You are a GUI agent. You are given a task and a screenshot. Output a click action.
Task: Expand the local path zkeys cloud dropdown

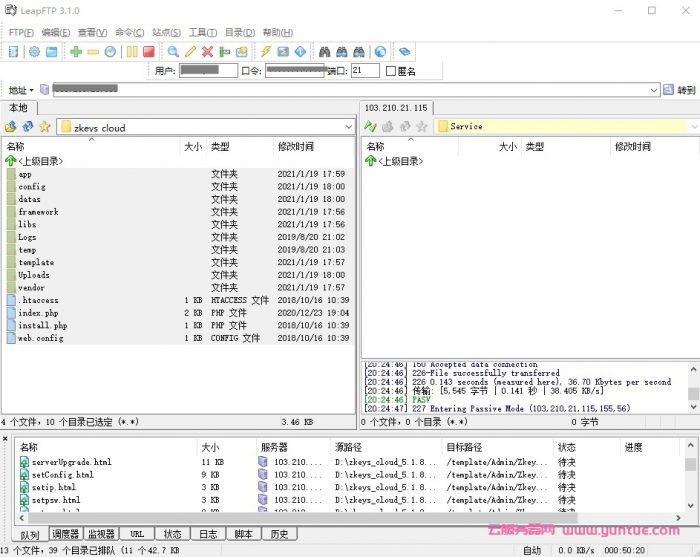pos(348,128)
